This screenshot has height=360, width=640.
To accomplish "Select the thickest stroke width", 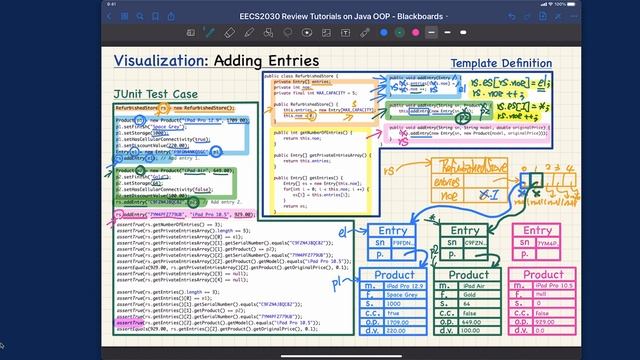I will point(463,32).
